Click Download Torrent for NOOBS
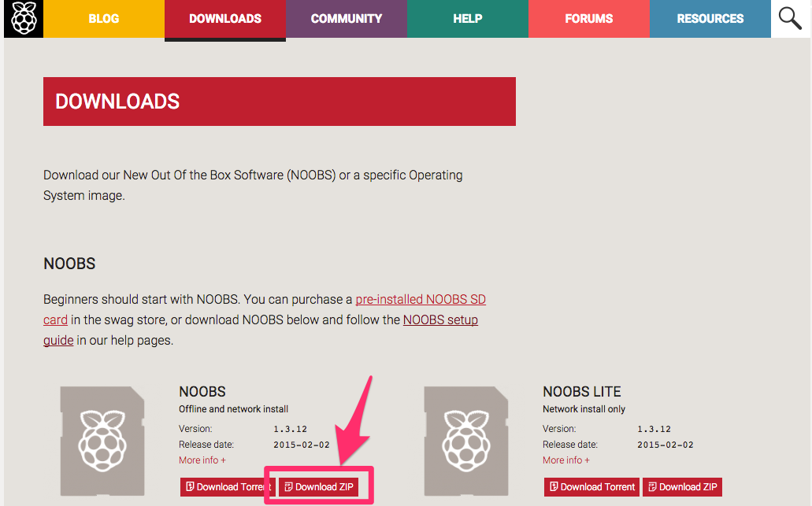Viewport: 812px width, 506px height. [x=228, y=487]
